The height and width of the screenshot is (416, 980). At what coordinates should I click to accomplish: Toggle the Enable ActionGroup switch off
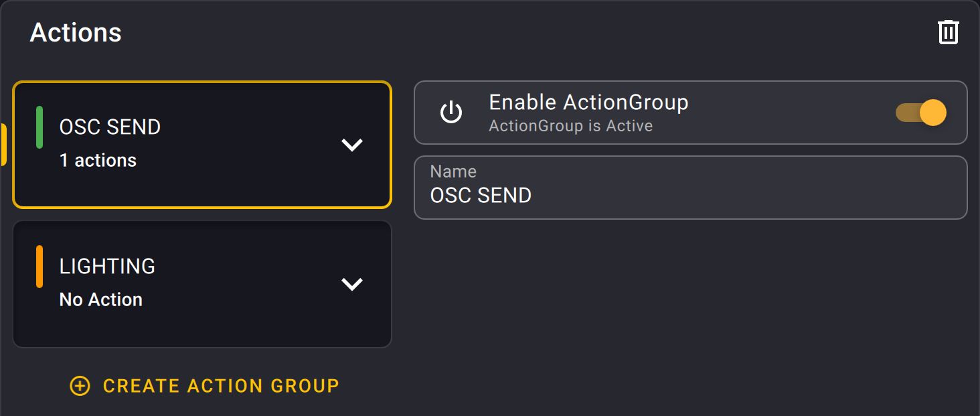point(921,113)
